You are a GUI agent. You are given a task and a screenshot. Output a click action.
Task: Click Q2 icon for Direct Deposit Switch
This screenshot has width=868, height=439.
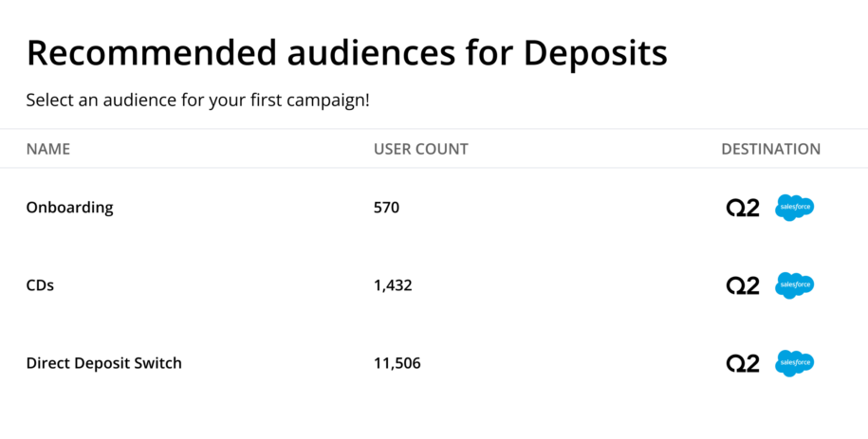pos(743,363)
